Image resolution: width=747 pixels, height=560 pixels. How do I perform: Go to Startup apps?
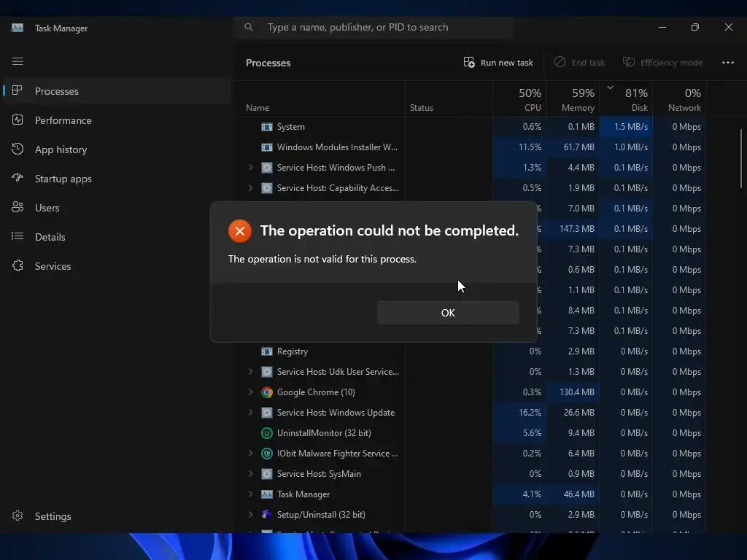(63, 179)
